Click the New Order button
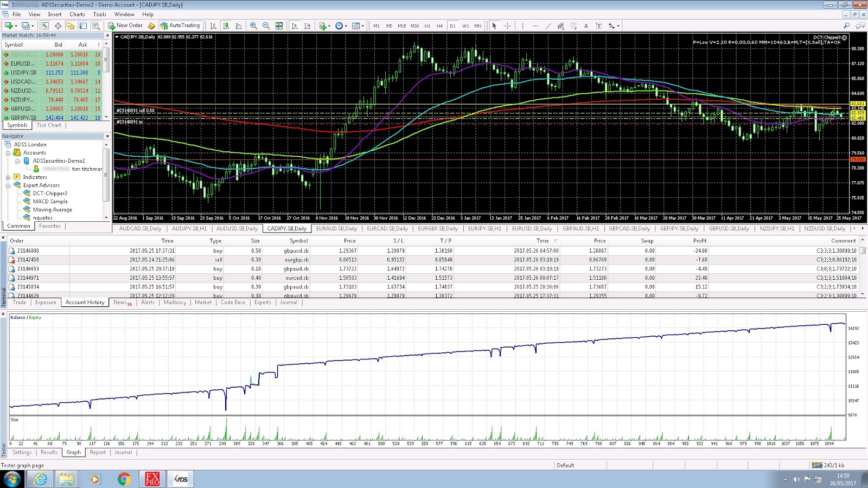Screen dimensions: 868x488 point(125,25)
